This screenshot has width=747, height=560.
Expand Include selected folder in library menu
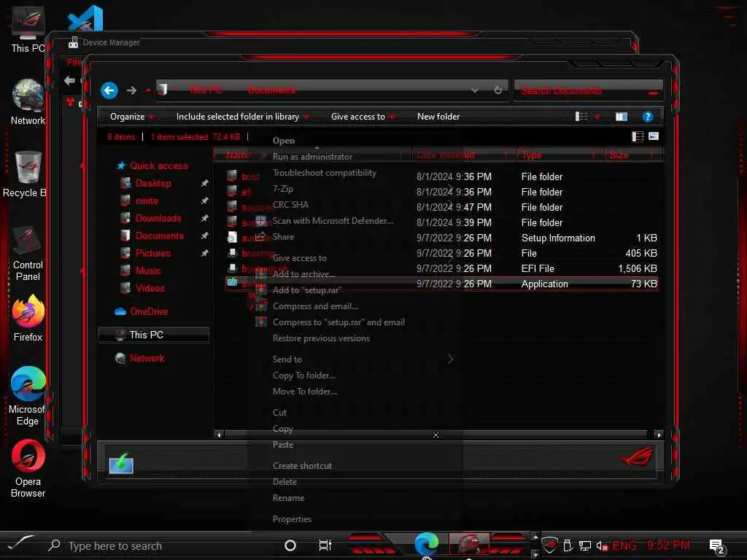pos(242,117)
